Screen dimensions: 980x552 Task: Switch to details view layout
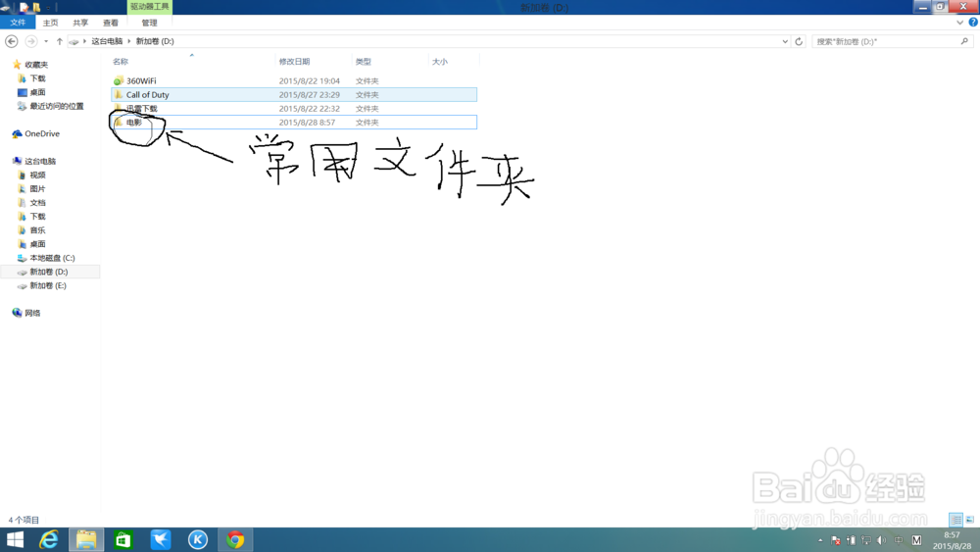[955, 520]
